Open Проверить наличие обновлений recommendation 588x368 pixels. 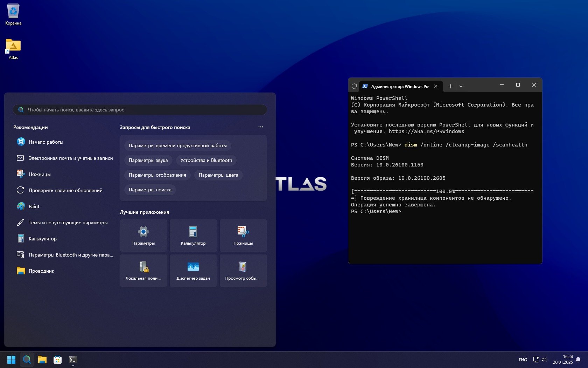click(65, 190)
